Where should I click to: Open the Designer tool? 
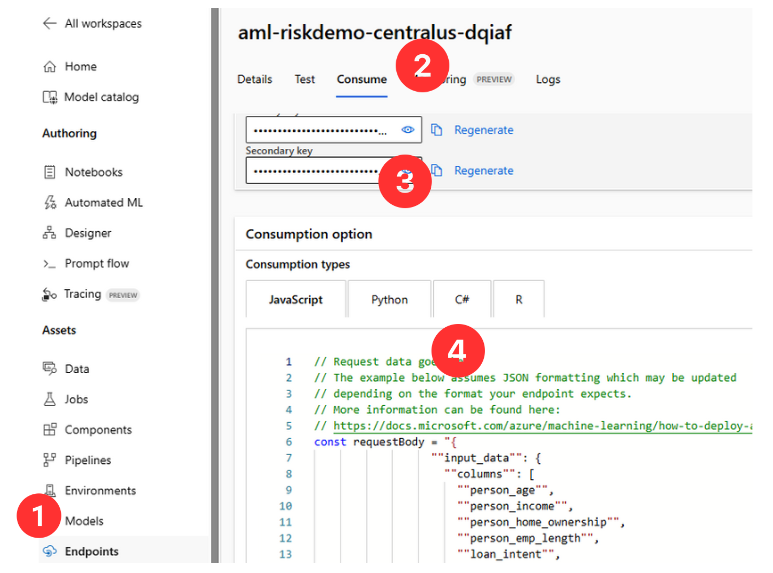tap(88, 233)
